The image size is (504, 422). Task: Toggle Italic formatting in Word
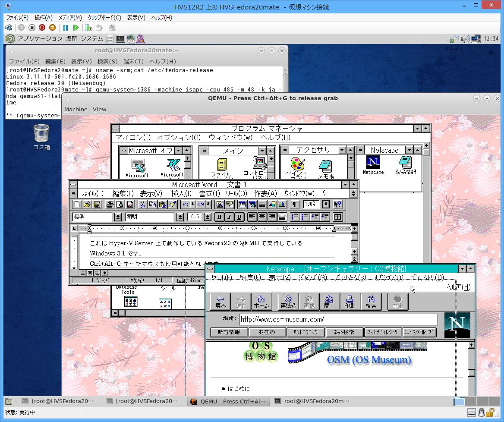point(229,217)
